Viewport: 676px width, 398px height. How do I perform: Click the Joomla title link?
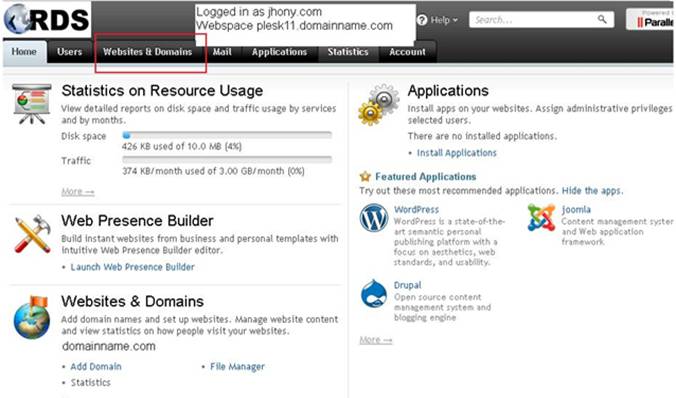tap(576, 210)
